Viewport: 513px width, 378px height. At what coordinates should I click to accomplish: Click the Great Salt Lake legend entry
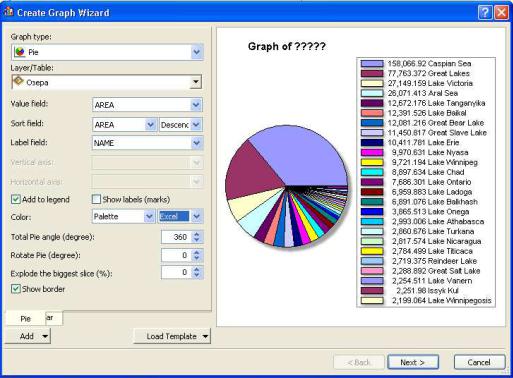[436, 271]
